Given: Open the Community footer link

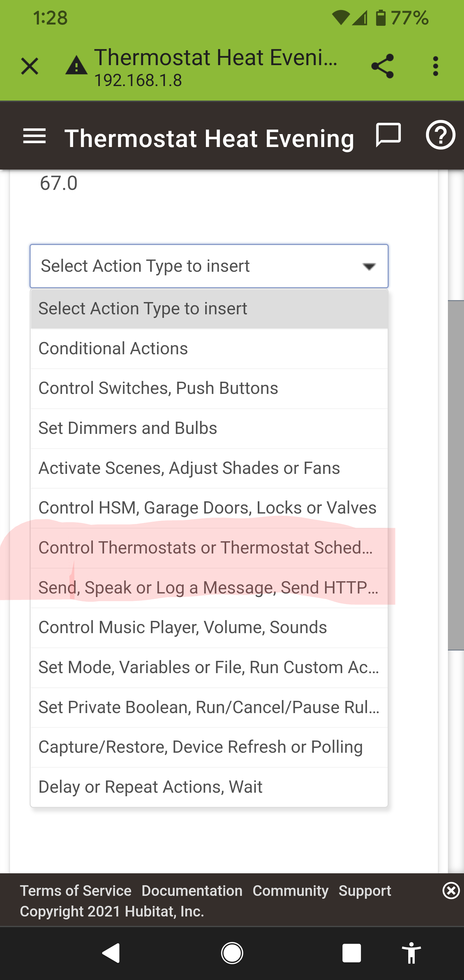Looking at the screenshot, I should 290,891.
